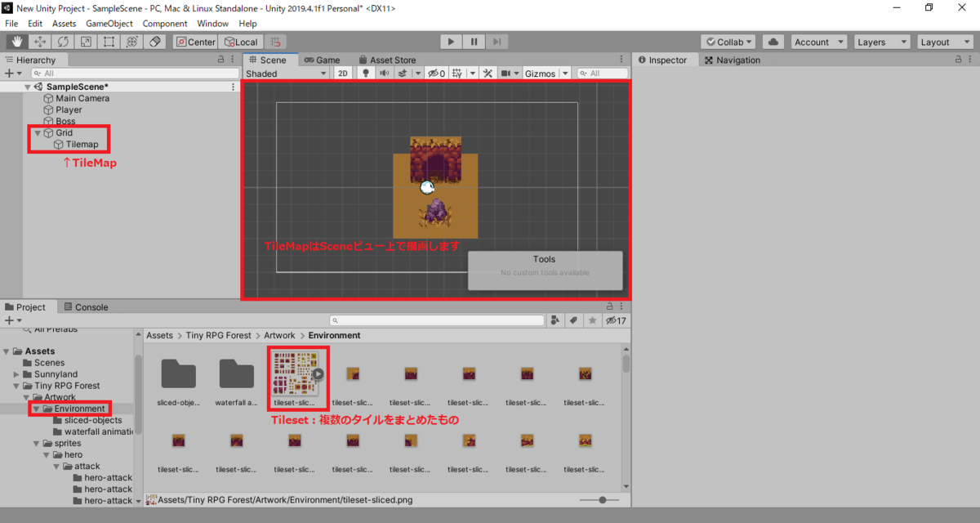
Task: Collapse SampleScene in Hierarchy
Action: tap(28, 87)
